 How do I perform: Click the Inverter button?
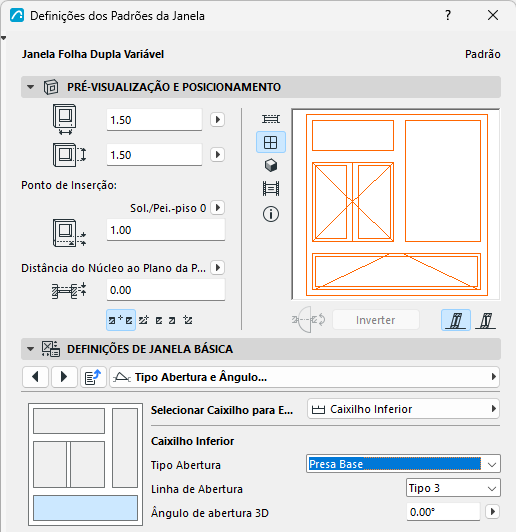tap(376, 320)
